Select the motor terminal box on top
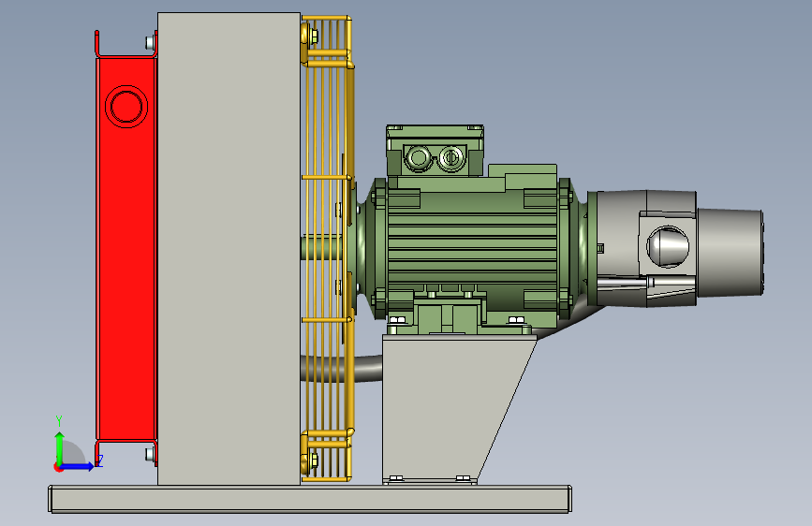 pos(435,151)
